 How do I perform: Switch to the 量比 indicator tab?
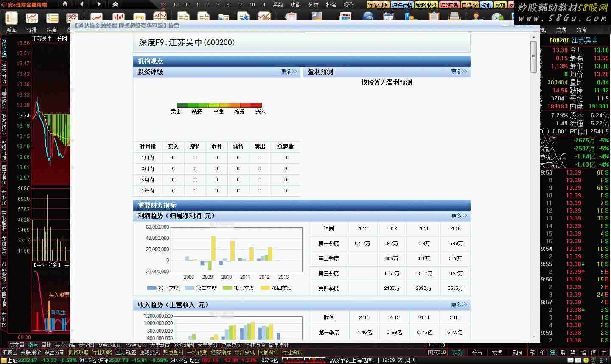(x=46, y=345)
